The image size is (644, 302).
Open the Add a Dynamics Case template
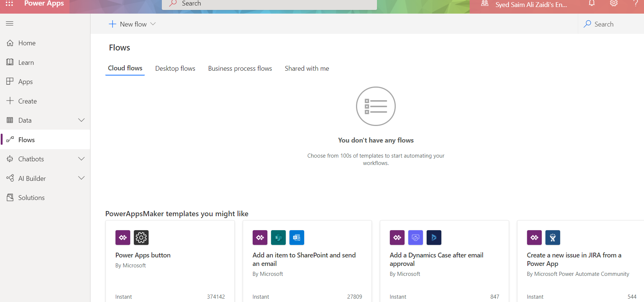pyautogui.click(x=436, y=259)
